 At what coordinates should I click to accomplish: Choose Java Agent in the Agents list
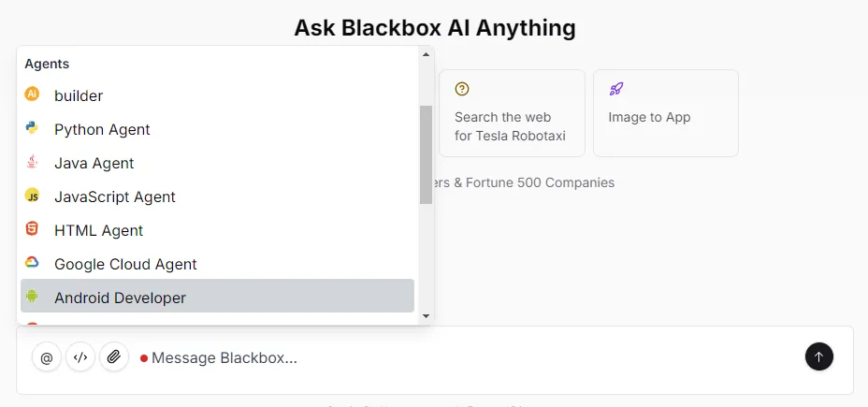(218, 164)
